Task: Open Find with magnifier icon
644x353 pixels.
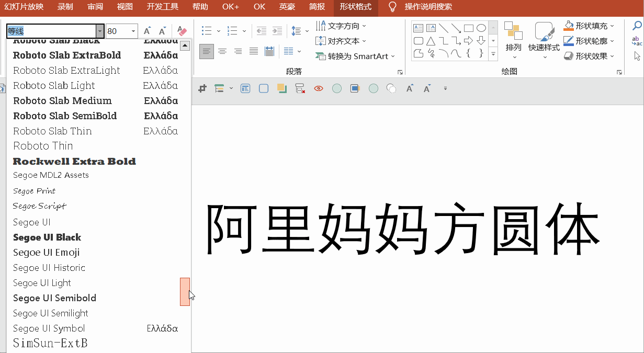Action: point(637,26)
